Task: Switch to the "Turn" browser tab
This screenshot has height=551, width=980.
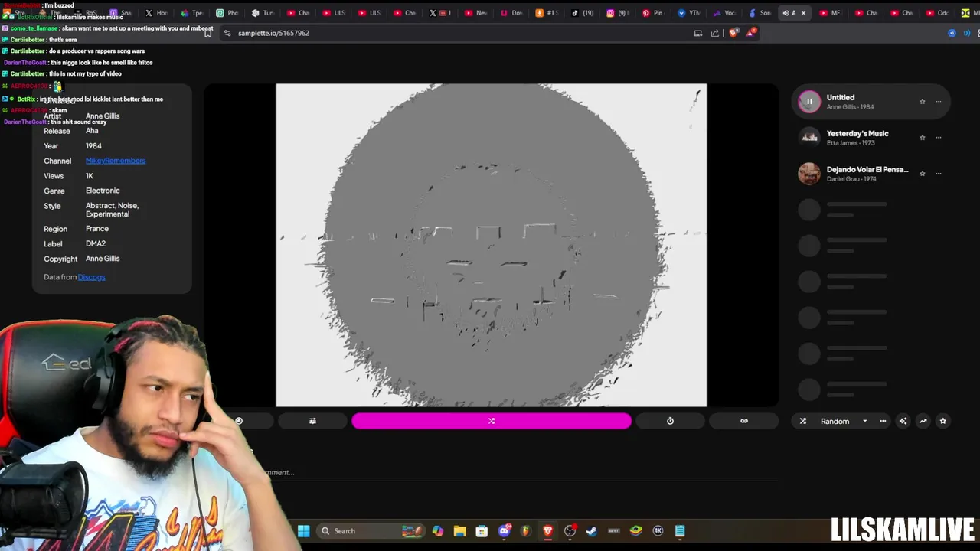Action: pyautogui.click(x=263, y=13)
